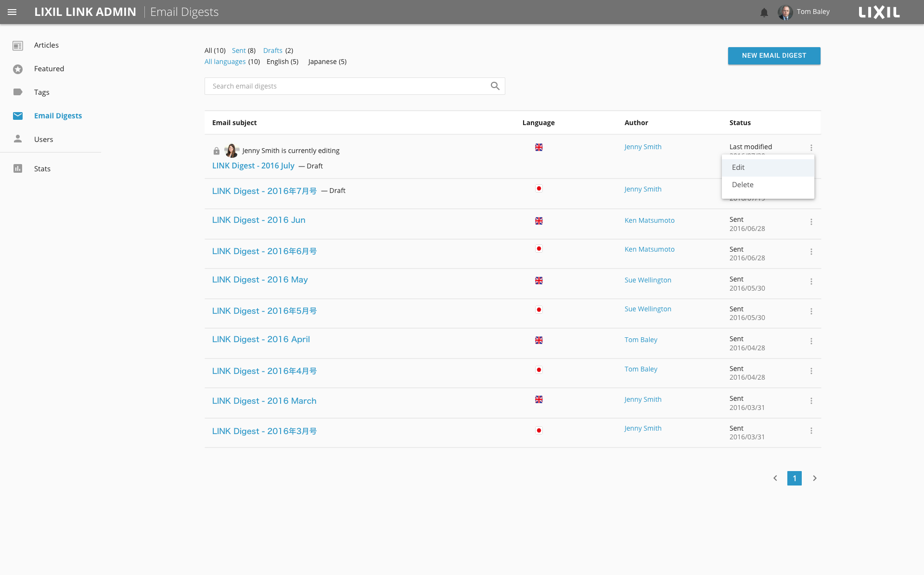Image resolution: width=924 pixels, height=575 pixels.
Task: Open more options for 2016年6月号 digest
Action: click(811, 252)
